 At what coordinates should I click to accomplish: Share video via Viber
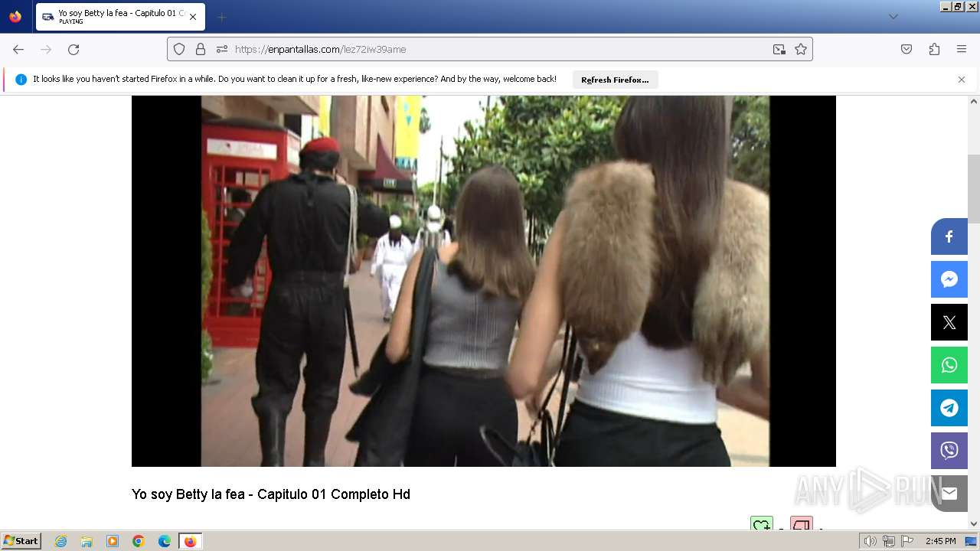click(x=949, y=451)
